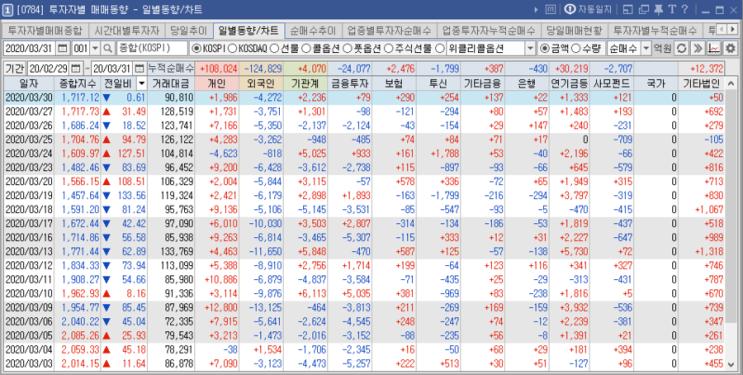Click the 20/02/29 start date field
The height and width of the screenshot is (375, 743).
click(49, 68)
